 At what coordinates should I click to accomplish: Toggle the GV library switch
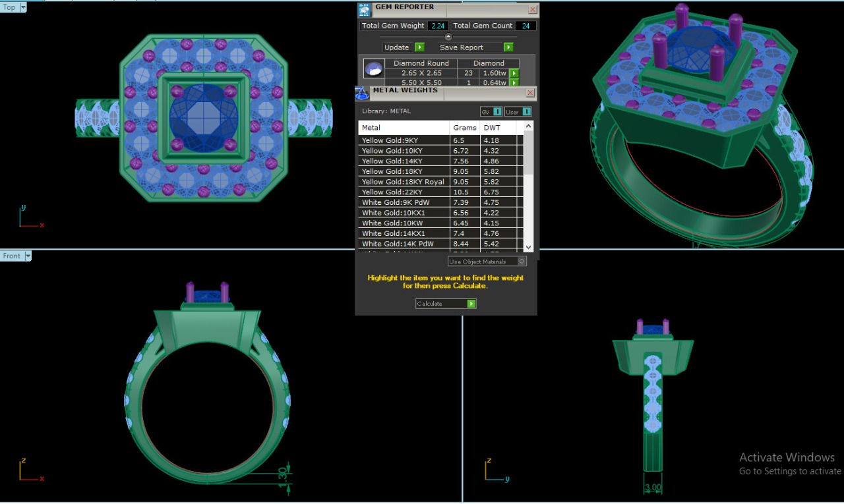click(497, 111)
